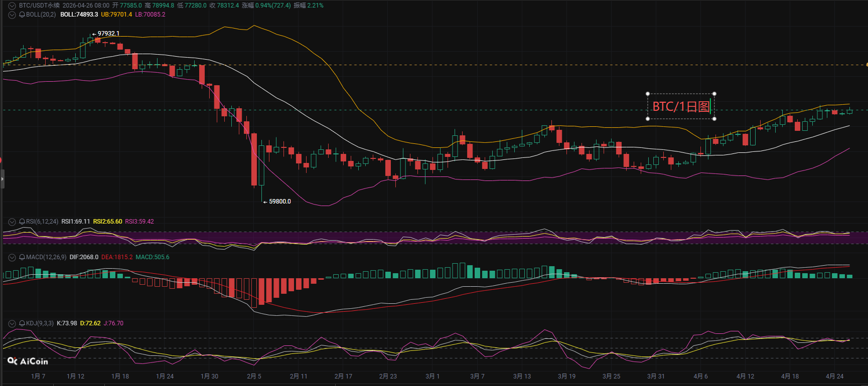This screenshot has height=386, width=868.
Task: Collapse the RSI panel using its chevron
Action: click(x=12, y=222)
